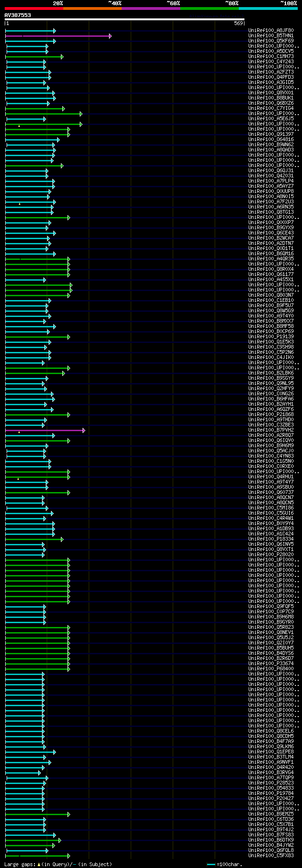Select UniRef100_B6QM16 hit
This screenshot has width=302, height=868.
coord(271,254)
